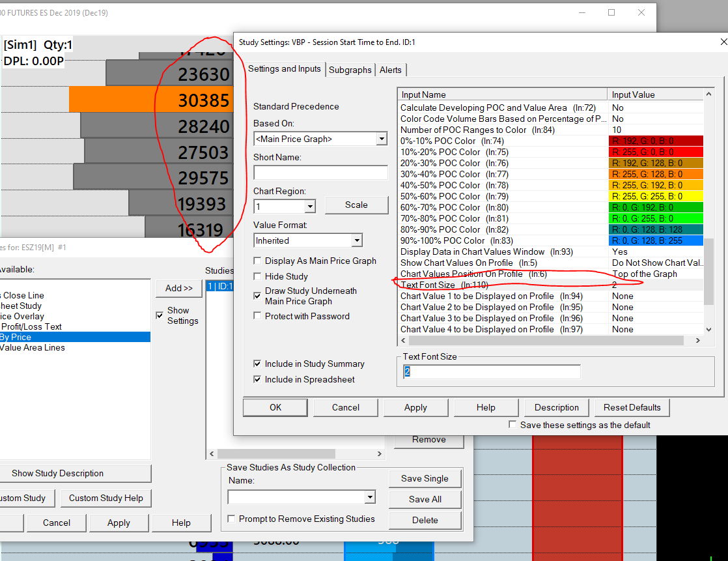Click the Text Font Size input box
This screenshot has height=561, width=728.
point(492,371)
